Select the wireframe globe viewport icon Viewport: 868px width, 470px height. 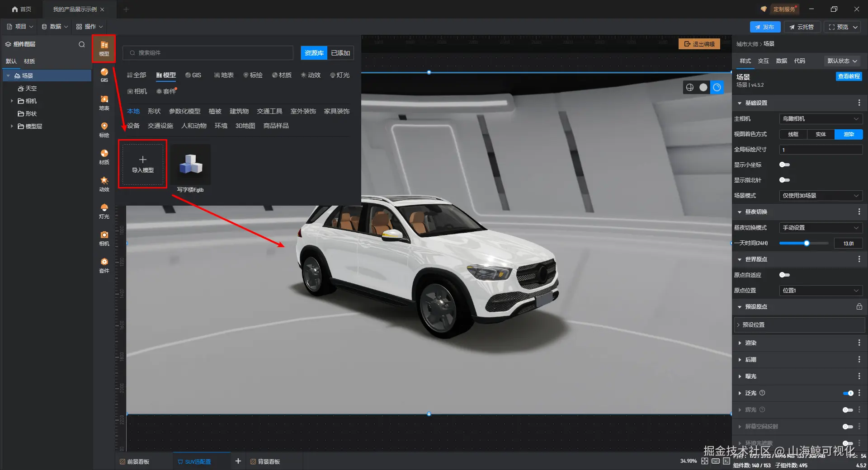690,87
